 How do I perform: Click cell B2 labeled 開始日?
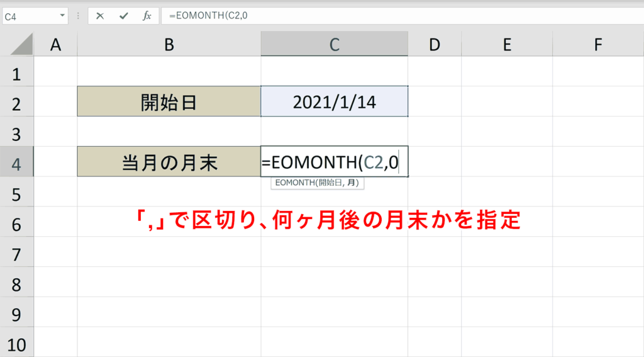pyautogui.click(x=169, y=102)
